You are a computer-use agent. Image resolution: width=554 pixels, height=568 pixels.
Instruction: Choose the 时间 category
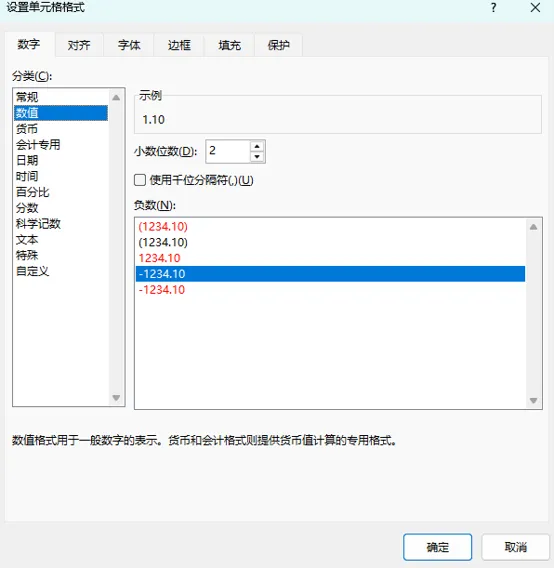point(61,176)
